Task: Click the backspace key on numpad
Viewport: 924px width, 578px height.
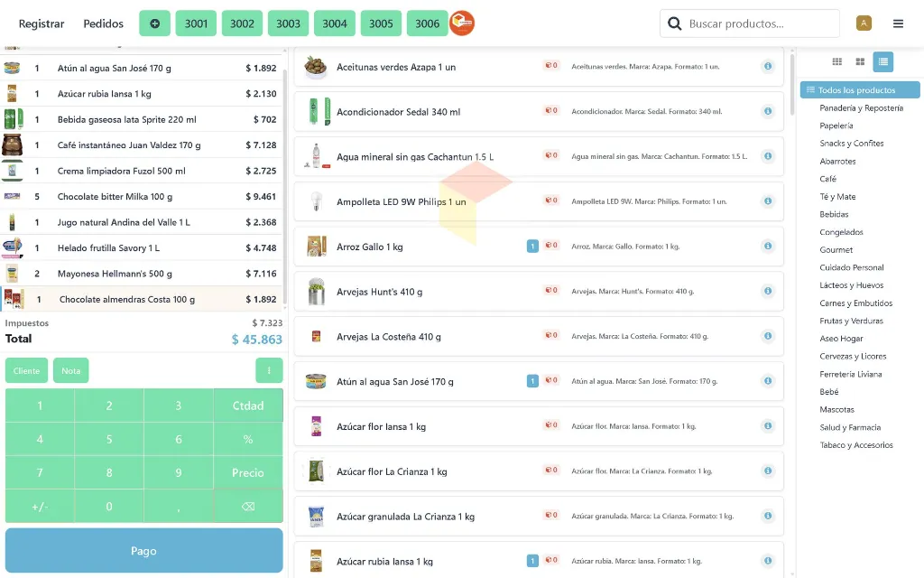Action: [248, 506]
